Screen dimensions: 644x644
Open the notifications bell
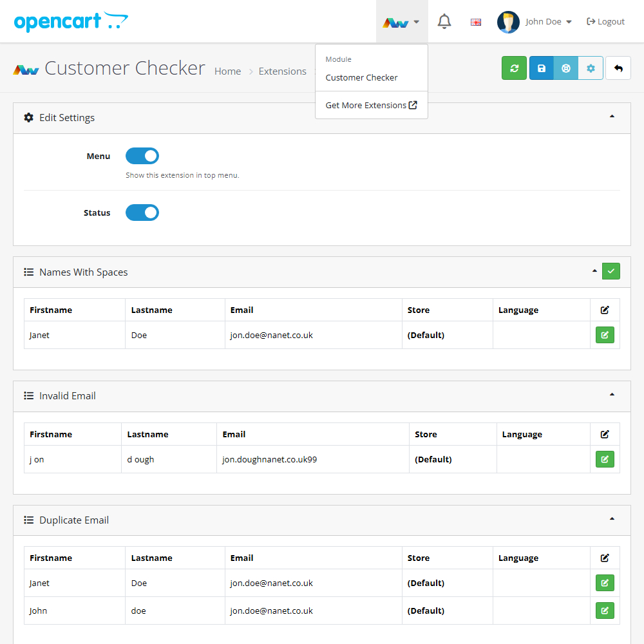pyautogui.click(x=444, y=22)
